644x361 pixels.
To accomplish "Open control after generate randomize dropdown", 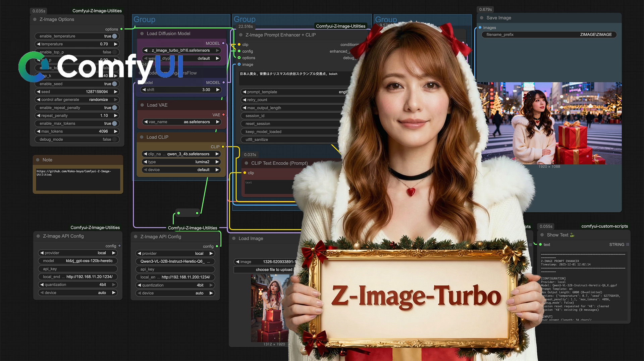I will (77, 100).
